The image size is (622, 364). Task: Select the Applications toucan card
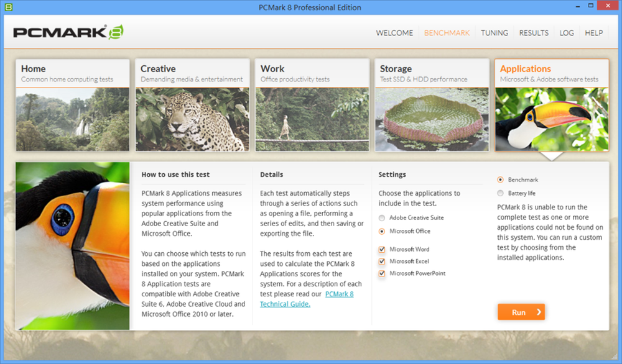pos(552,105)
